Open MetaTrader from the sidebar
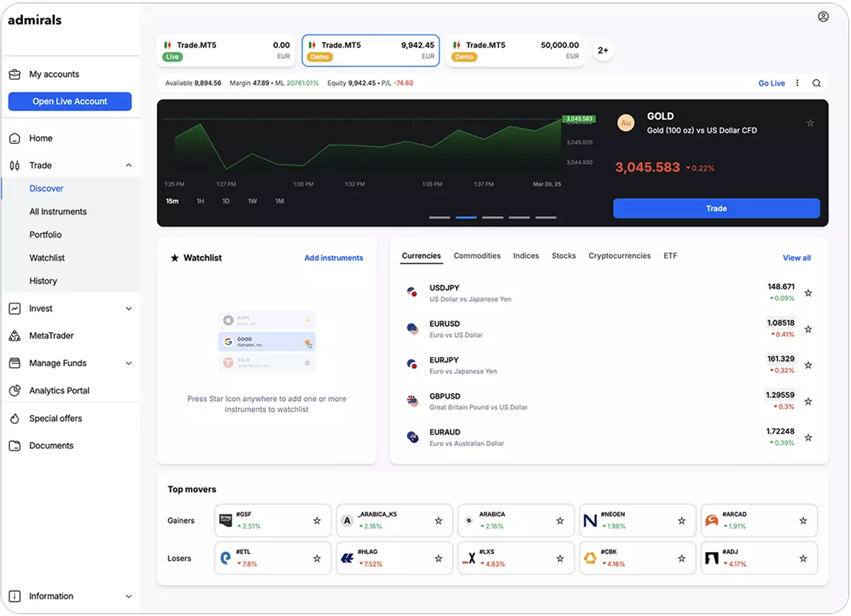Screen dimensions: 851x616 click(x=51, y=336)
